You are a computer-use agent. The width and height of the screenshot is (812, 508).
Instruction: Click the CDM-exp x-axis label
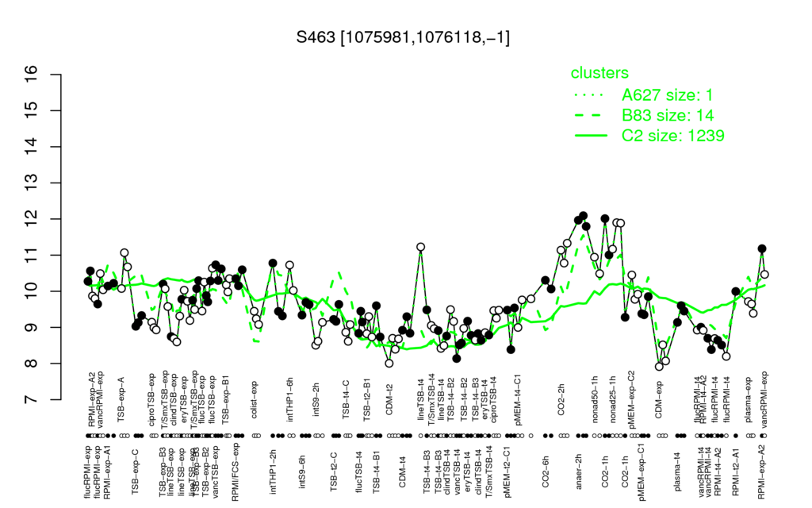(x=659, y=400)
